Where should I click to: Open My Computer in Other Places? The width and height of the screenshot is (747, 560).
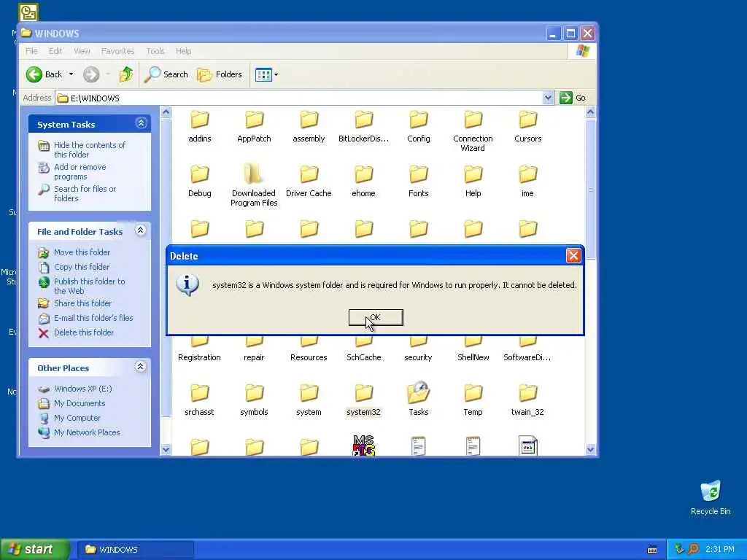point(77,418)
